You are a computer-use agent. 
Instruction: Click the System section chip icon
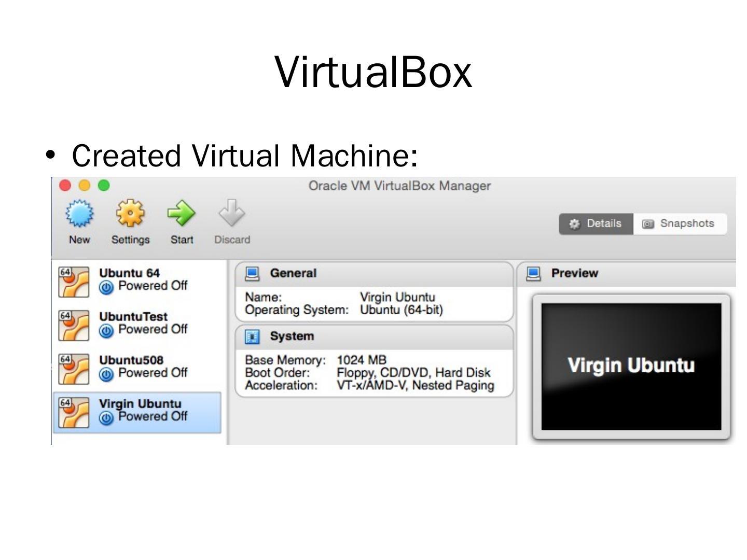pyautogui.click(x=253, y=337)
